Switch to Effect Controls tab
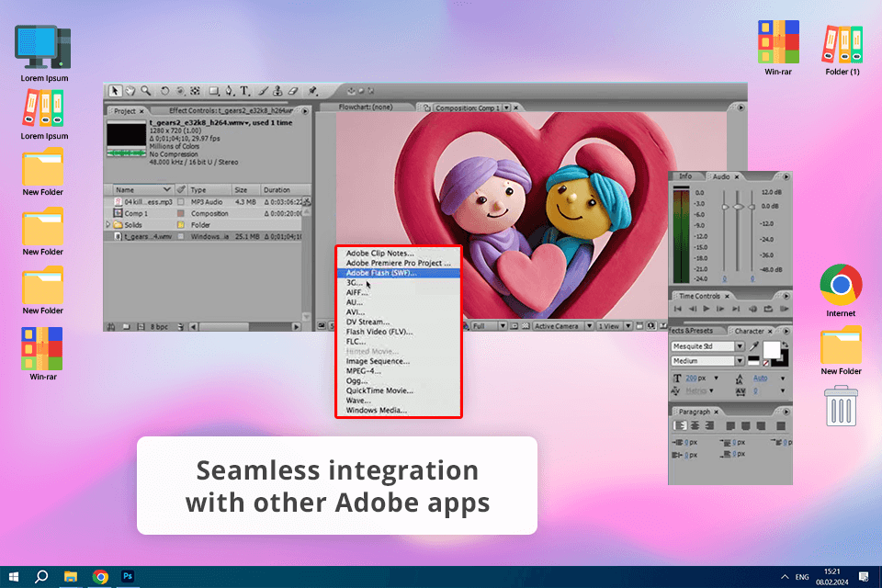The width and height of the screenshot is (882, 588). [x=231, y=110]
